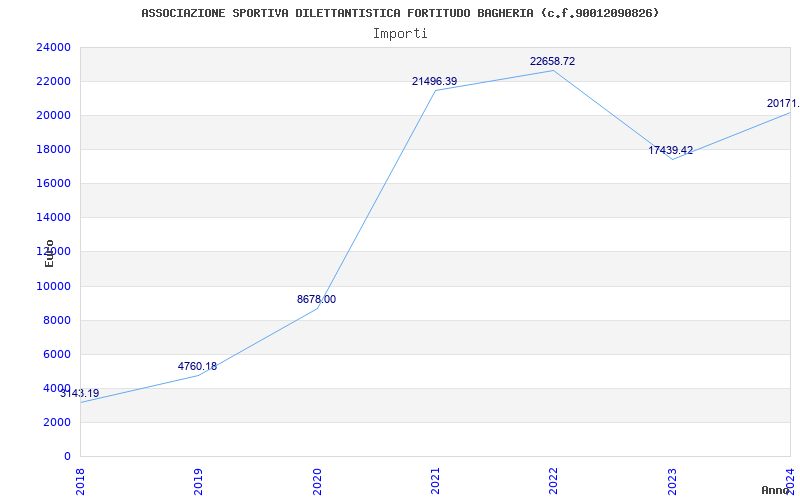
Task: Select the 4760.18 data label
Action: click(197, 366)
